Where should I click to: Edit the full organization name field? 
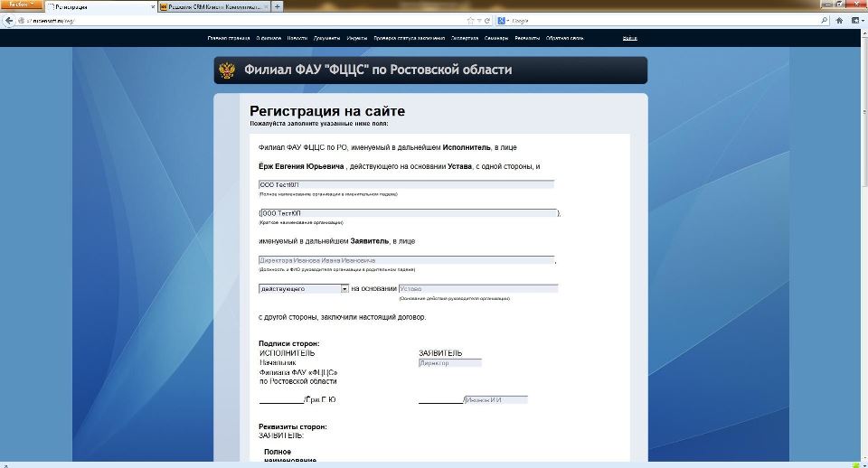point(406,185)
